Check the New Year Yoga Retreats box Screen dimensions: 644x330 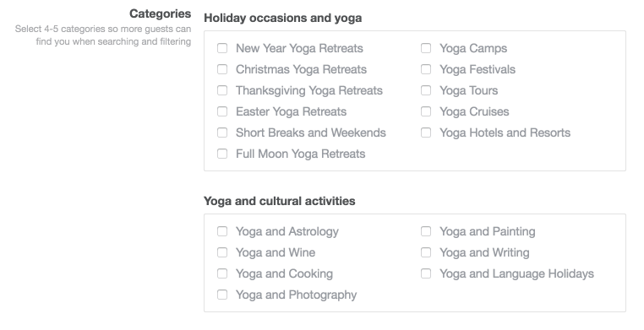pos(222,48)
